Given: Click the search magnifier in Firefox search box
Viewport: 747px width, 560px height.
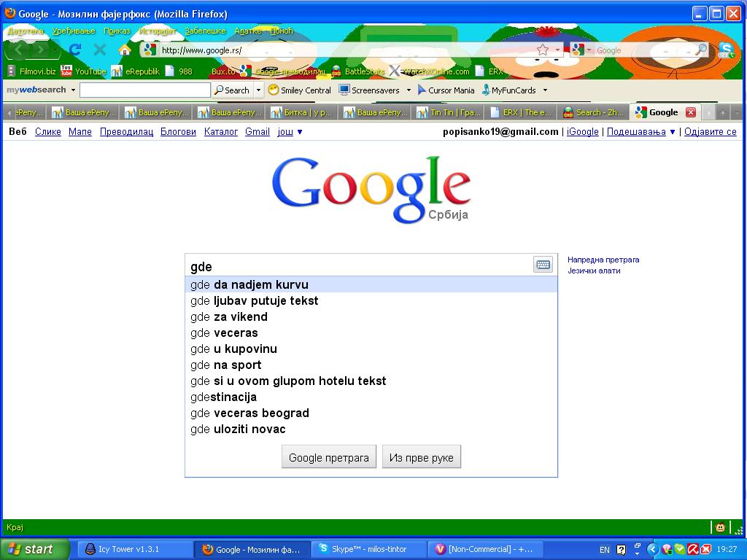Looking at the screenshot, I should point(700,50).
